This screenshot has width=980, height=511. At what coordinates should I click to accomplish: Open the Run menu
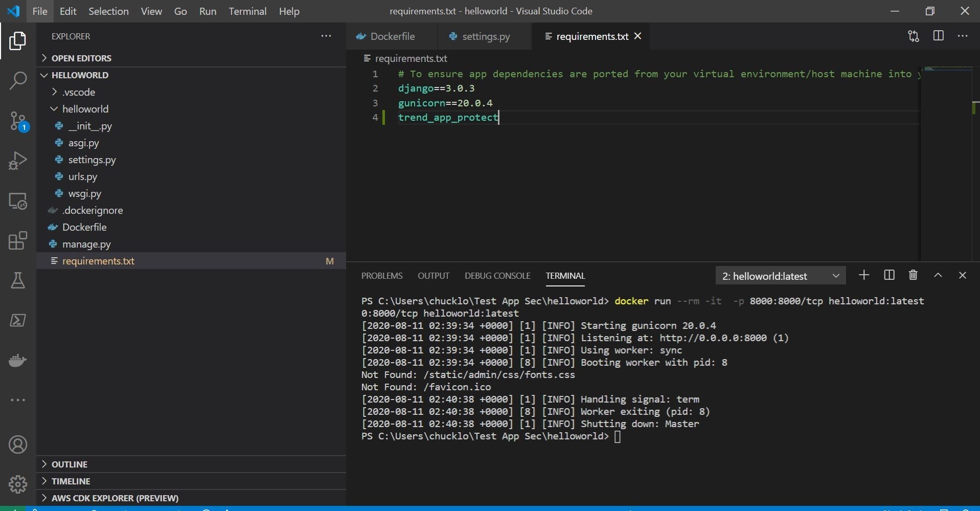pyautogui.click(x=208, y=11)
